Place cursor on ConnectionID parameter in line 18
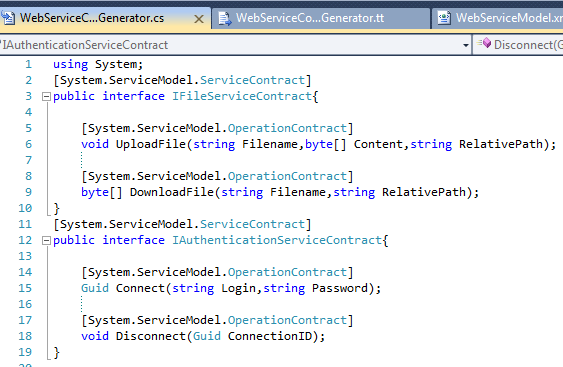 pyautogui.click(x=270, y=336)
